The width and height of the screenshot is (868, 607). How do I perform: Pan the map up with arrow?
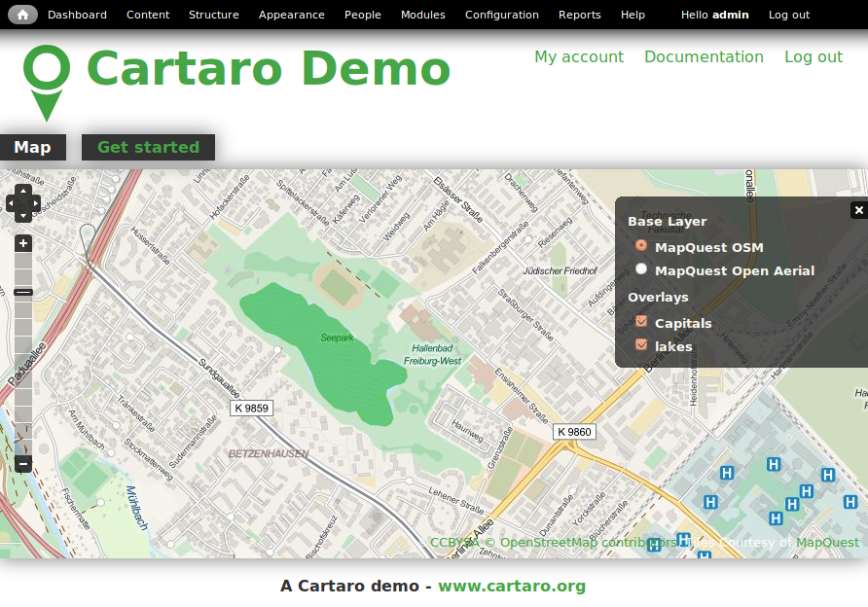point(23,191)
